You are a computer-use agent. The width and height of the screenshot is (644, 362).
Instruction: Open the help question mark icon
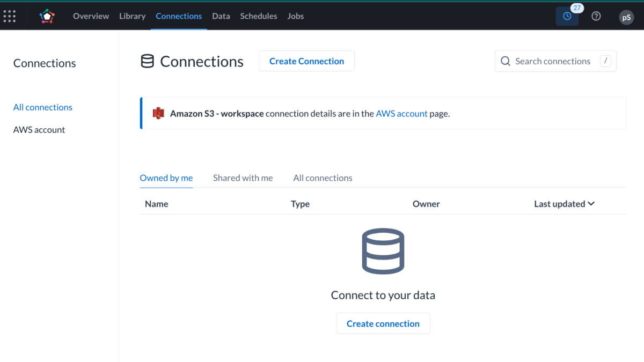tap(596, 16)
